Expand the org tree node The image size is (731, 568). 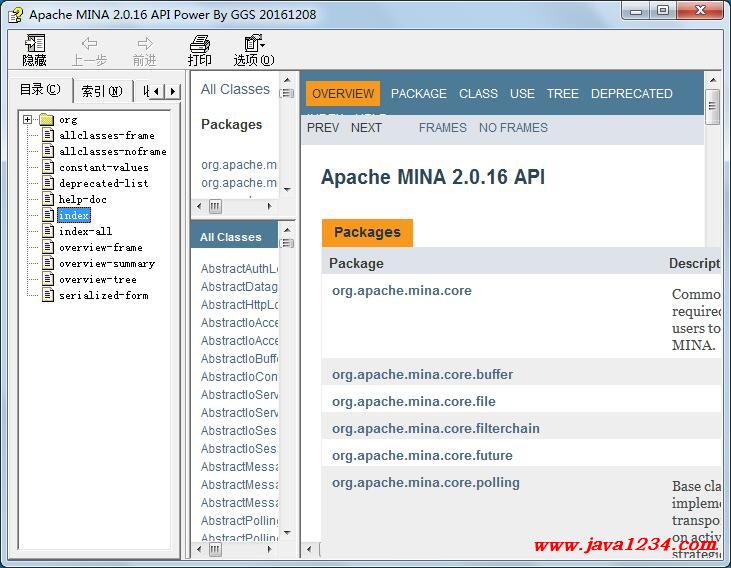(28, 120)
